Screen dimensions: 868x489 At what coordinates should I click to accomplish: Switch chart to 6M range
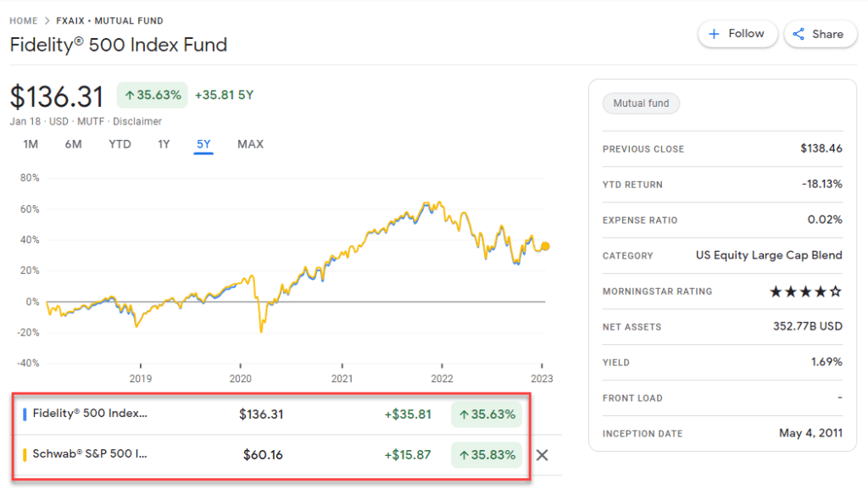pyautogui.click(x=73, y=144)
